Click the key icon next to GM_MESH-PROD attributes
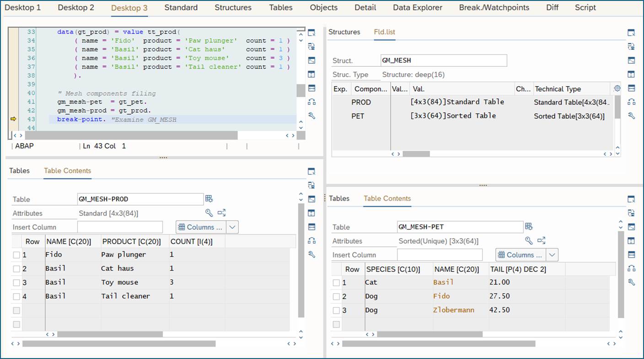Screen dimensions: 644x359 (x=209, y=213)
